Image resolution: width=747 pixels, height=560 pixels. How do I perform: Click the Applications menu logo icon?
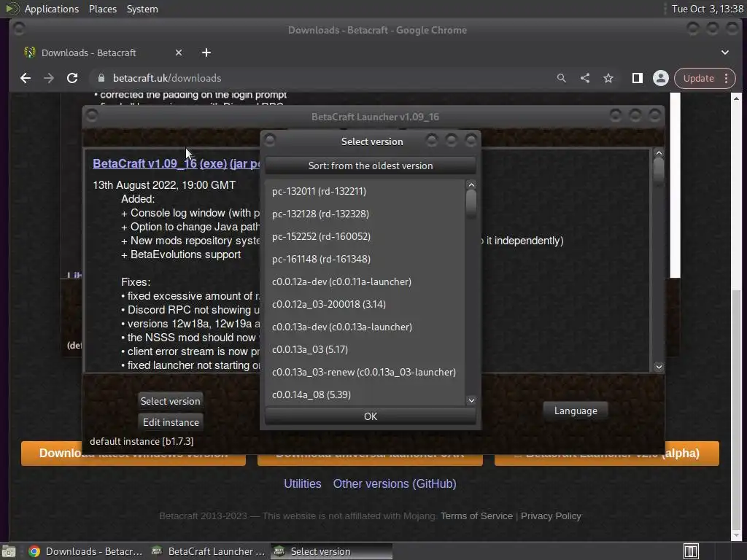pos(12,9)
